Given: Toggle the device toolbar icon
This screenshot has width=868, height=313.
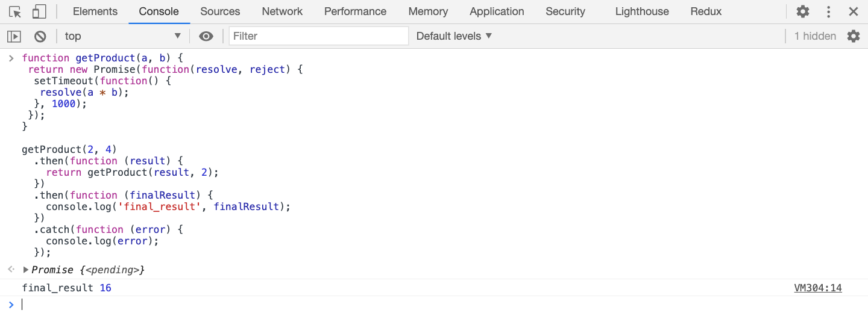Looking at the screenshot, I should point(39,11).
